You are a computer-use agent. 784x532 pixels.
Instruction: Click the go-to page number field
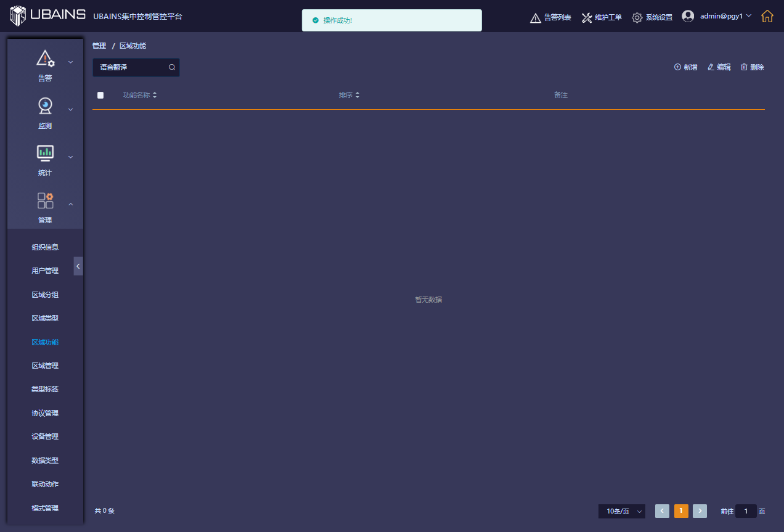point(746,511)
